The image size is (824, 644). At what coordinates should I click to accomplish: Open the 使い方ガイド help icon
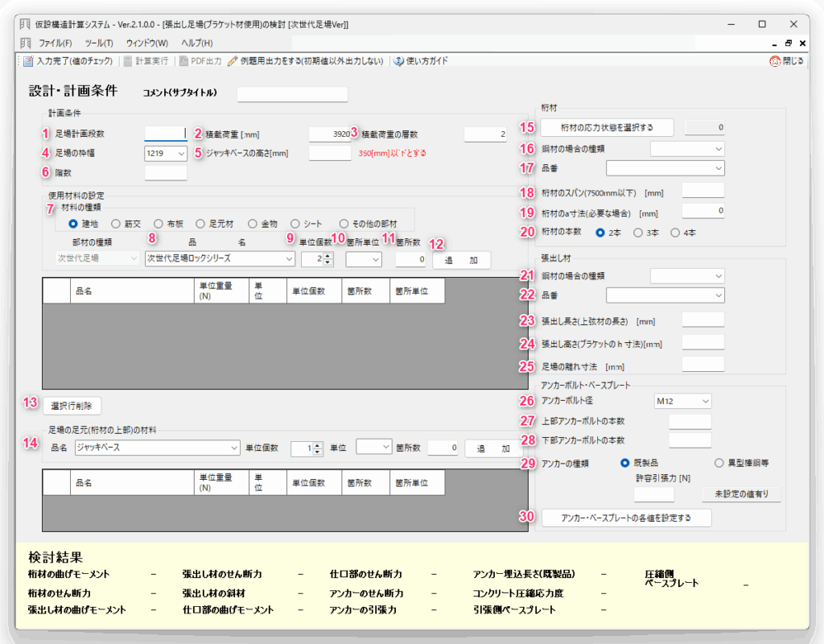[399, 61]
